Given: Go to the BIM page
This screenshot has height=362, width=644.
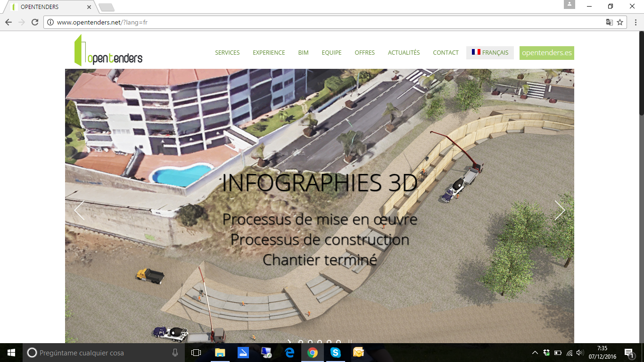Looking at the screenshot, I should (303, 53).
